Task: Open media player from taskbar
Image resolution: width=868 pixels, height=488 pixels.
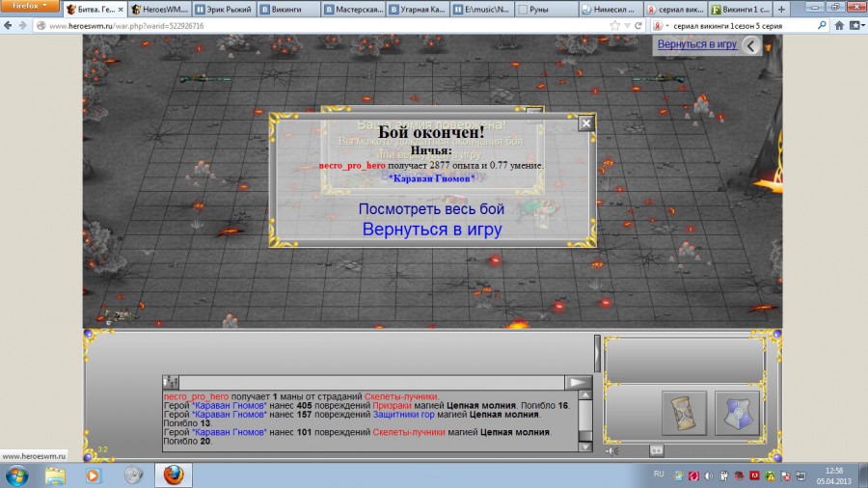Action: point(94,475)
